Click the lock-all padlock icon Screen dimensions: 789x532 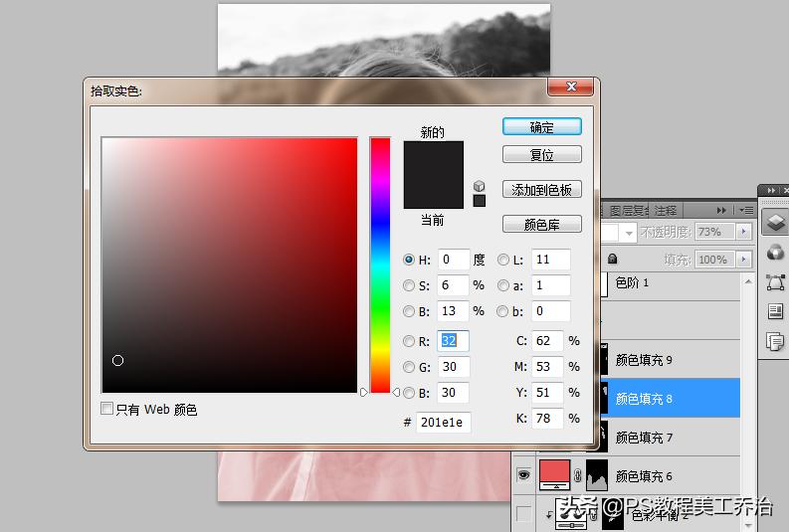click(612, 259)
